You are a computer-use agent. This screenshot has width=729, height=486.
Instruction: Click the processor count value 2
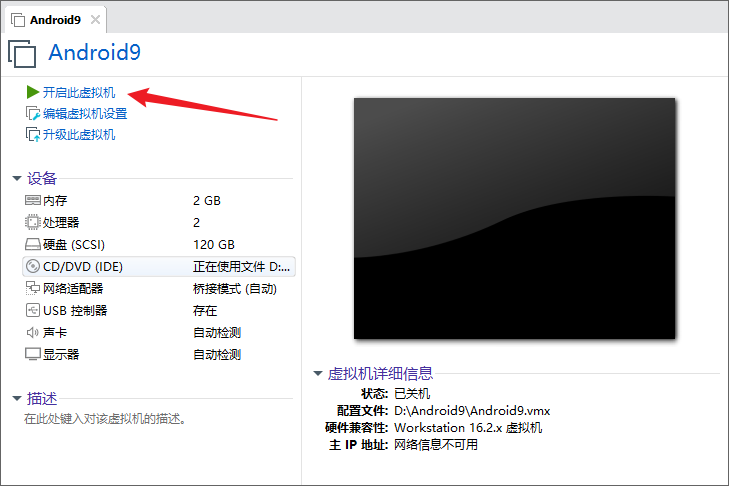[196, 222]
